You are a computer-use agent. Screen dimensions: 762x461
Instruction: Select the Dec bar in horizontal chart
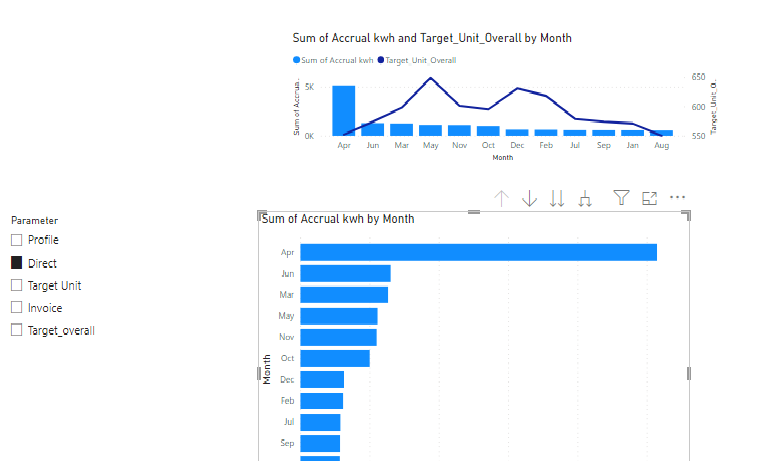point(322,380)
